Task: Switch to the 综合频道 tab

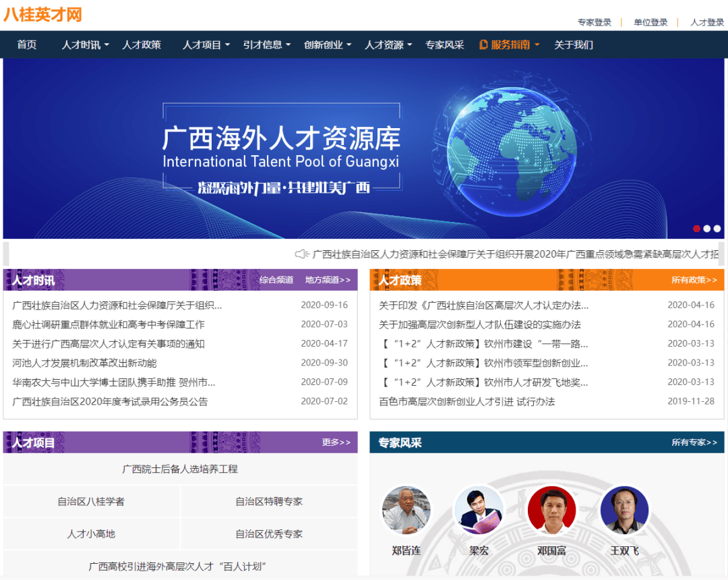Action: click(x=276, y=280)
